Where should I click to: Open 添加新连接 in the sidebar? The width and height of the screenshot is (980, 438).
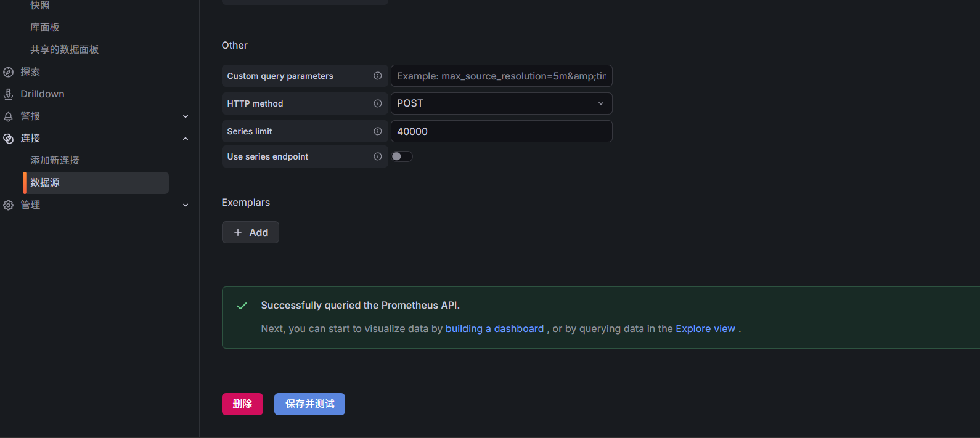pyautogui.click(x=55, y=161)
